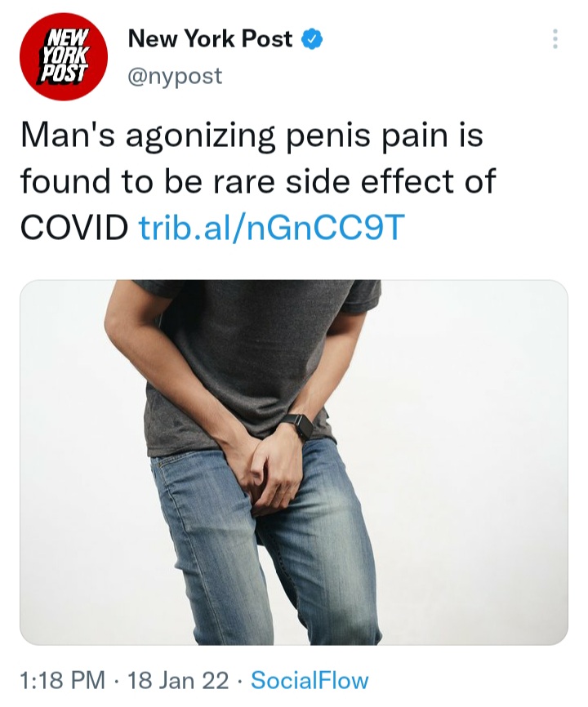
Task: Click the 18 Jan 22 date
Action: [178, 680]
